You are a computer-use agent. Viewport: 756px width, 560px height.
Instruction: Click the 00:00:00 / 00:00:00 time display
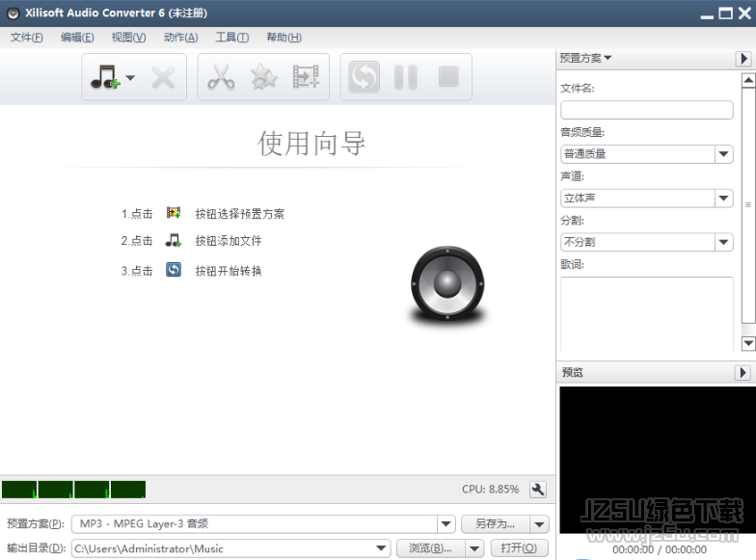660,549
